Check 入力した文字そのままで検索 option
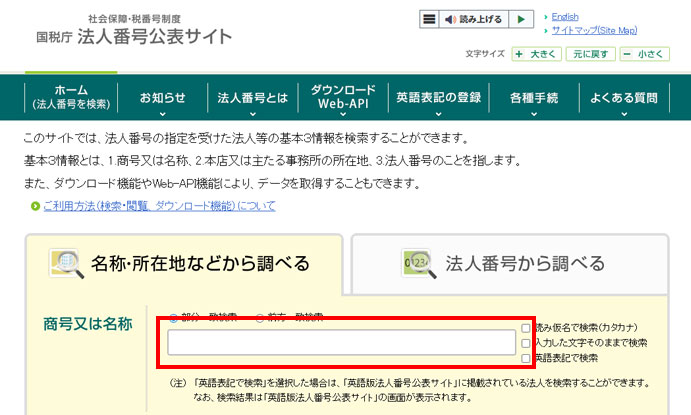Screen dimensions: 691x415 (x=526, y=343)
